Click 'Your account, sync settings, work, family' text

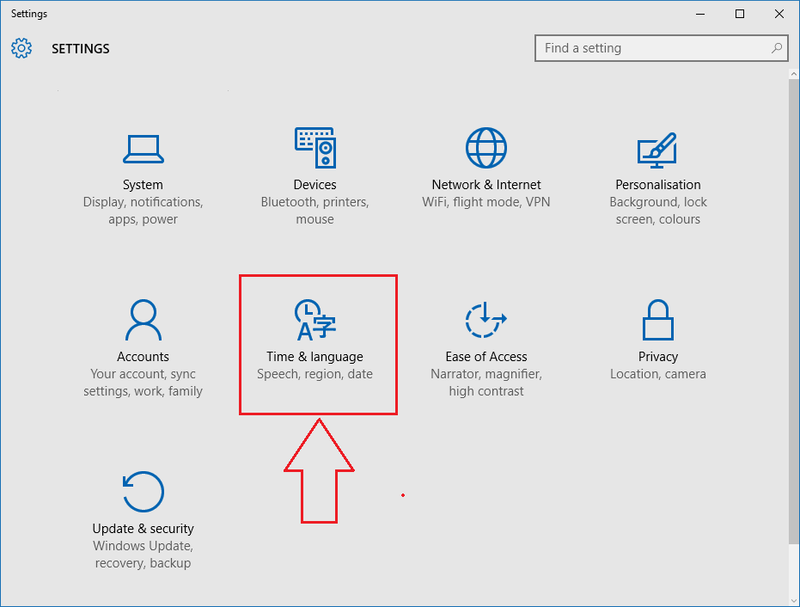point(143,383)
